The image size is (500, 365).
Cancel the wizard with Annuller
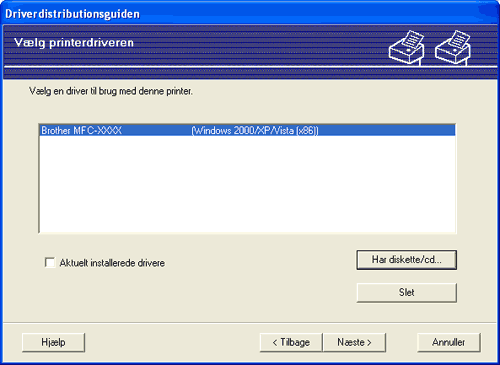click(449, 342)
